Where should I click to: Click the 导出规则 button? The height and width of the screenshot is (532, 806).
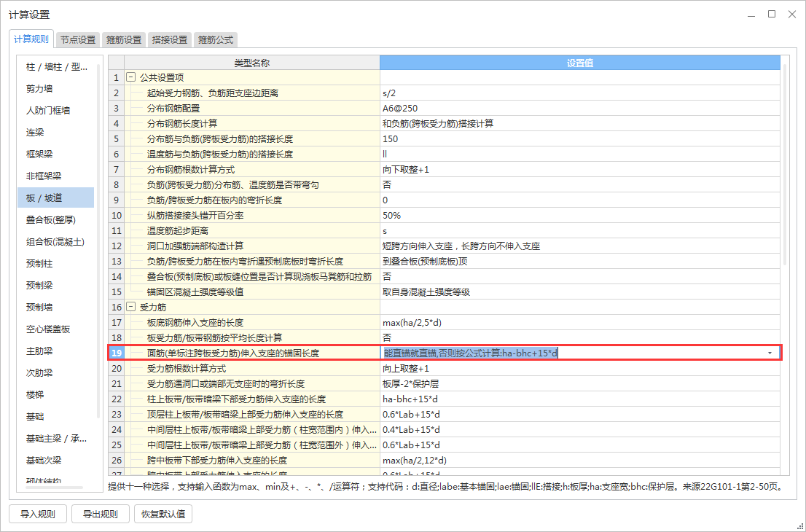101,514
